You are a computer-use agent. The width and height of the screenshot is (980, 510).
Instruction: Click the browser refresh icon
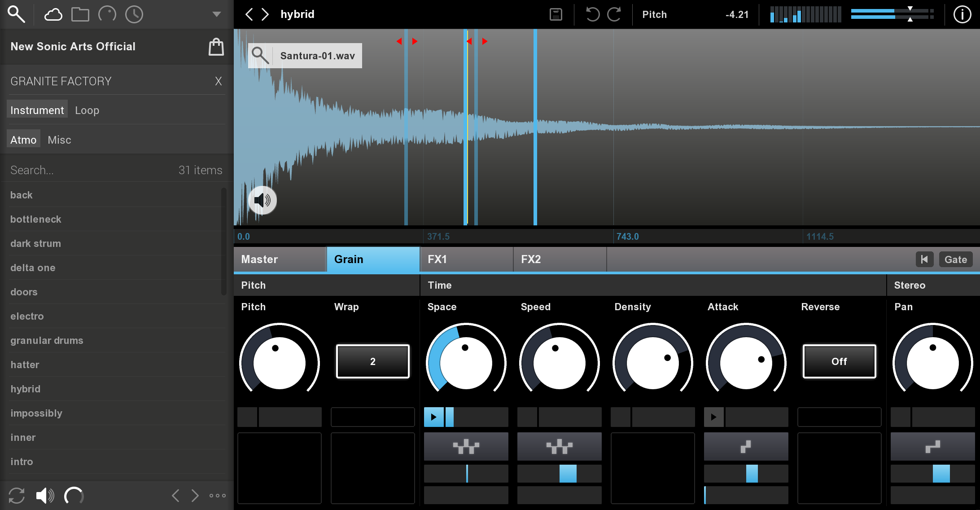coord(17,496)
